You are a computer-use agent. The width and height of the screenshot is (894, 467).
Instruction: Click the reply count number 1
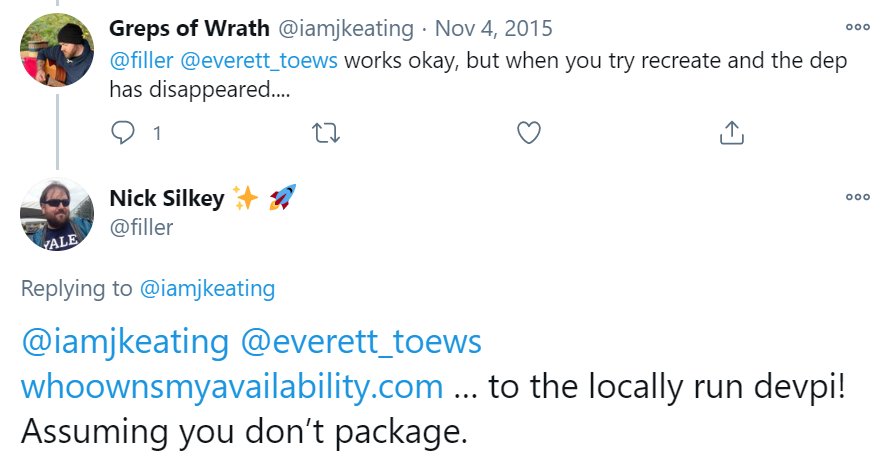157,132
